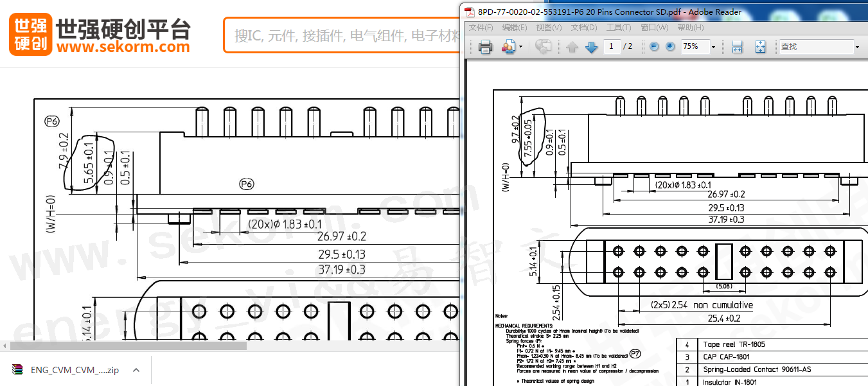Click the Fit Page icon in Adobe Reader
The image size is (868, 386).
760,47
